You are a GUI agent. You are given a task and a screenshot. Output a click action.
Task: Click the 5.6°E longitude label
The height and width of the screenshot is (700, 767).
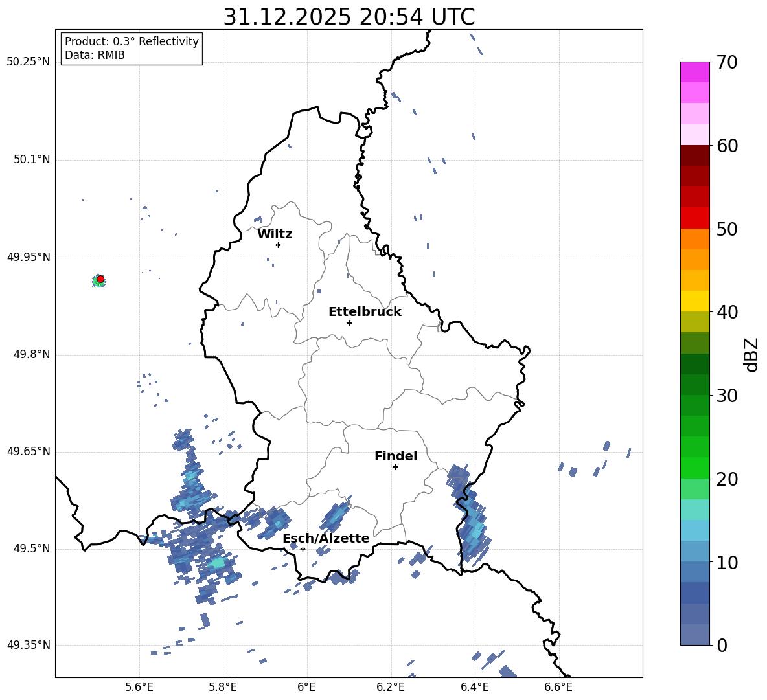click(x=139, y=687)
